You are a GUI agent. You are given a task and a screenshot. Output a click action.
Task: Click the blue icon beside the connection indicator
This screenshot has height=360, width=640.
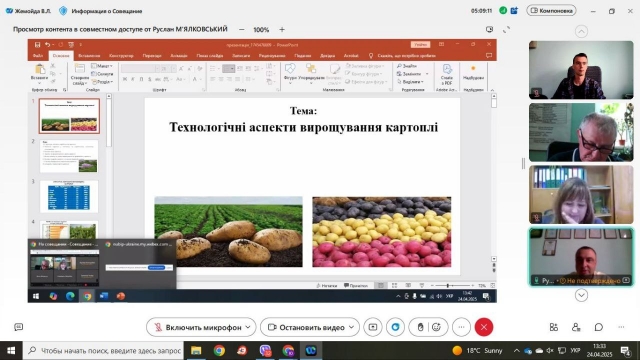click(514, 11)
